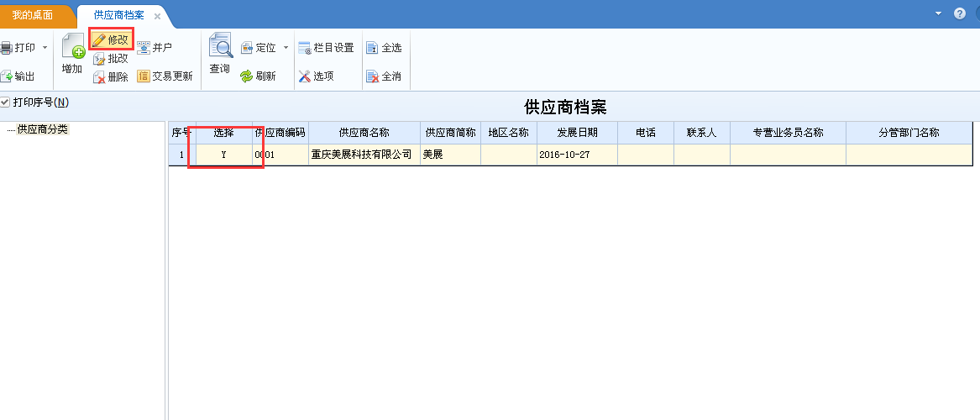The width and height of the screenshot is (980, 420).
Task: Click the 修改 (Edit) pencil icon
Action: pos(99,39)
